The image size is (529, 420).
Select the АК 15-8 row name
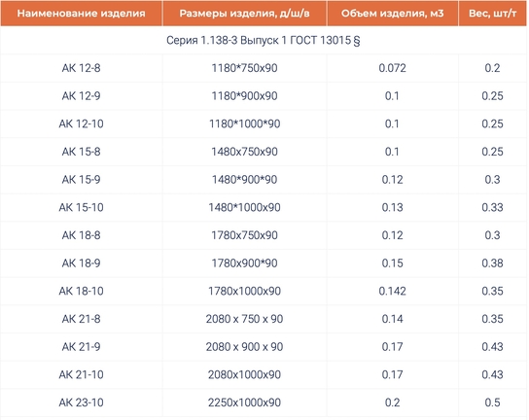[x=82, y=152]
